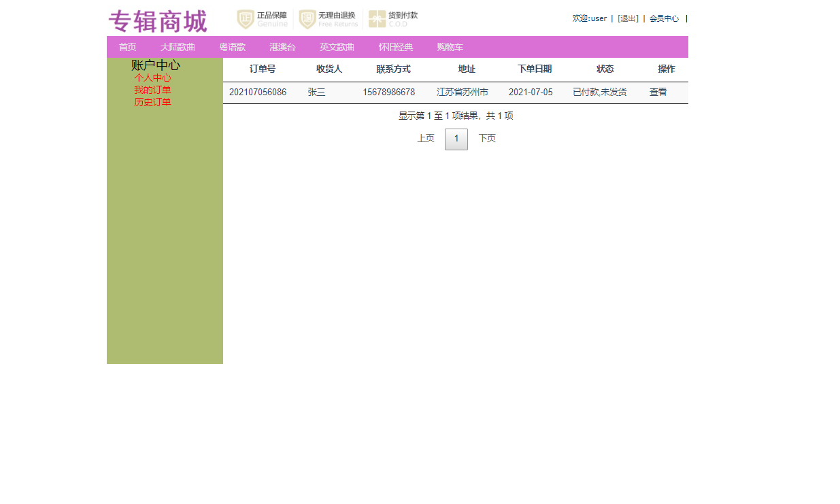Open the 英文歌曲 category
Screen dimensions: 840x504
pyautogui.click(x=336, y=47)
